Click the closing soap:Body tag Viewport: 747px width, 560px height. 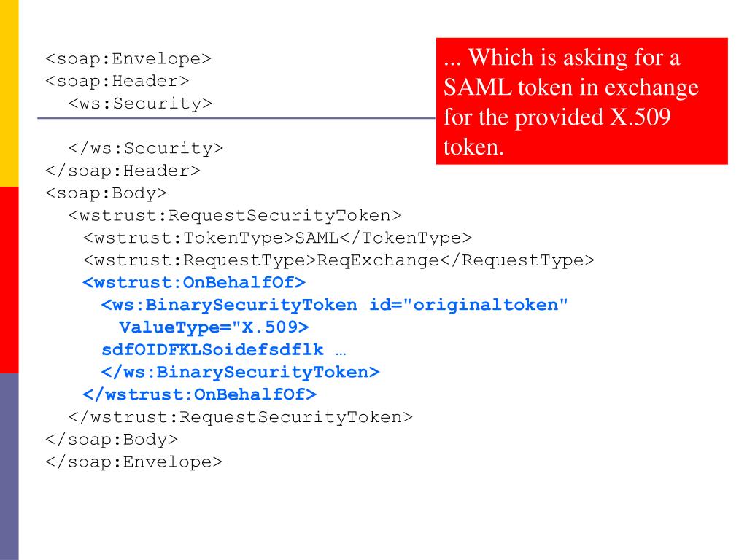112,440
